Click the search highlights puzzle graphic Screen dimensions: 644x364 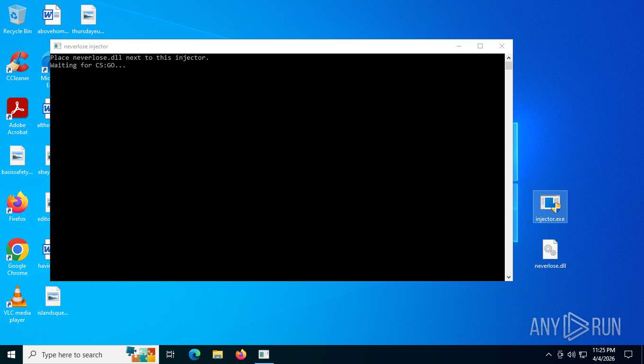pos(141,355)
